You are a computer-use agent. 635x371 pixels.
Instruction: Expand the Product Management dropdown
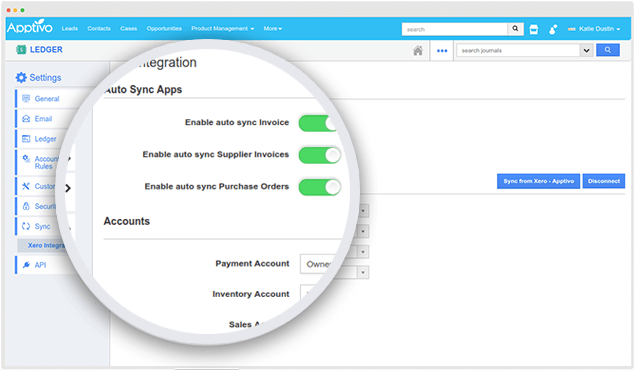[x=223, y=28]
